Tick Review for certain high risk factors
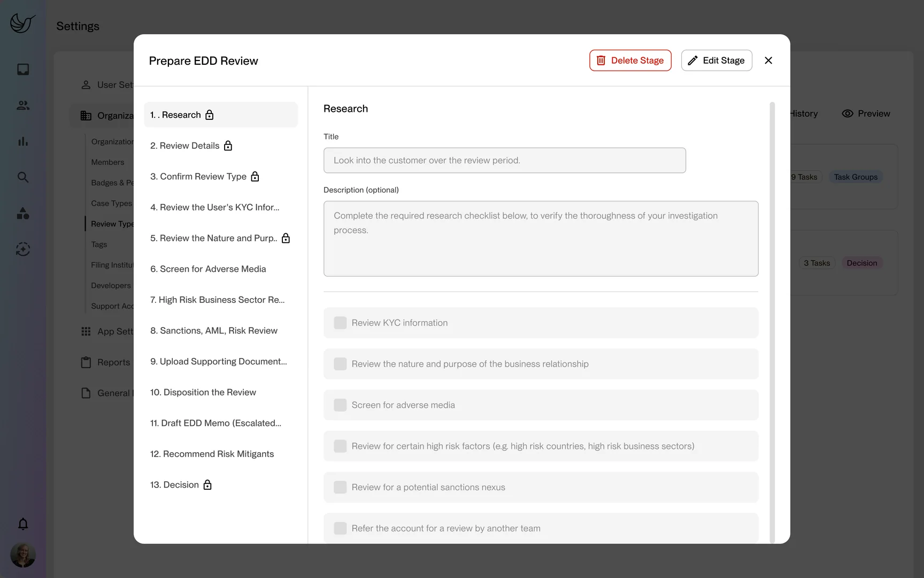This screenshot has width=924, height=578. (340, 446)
